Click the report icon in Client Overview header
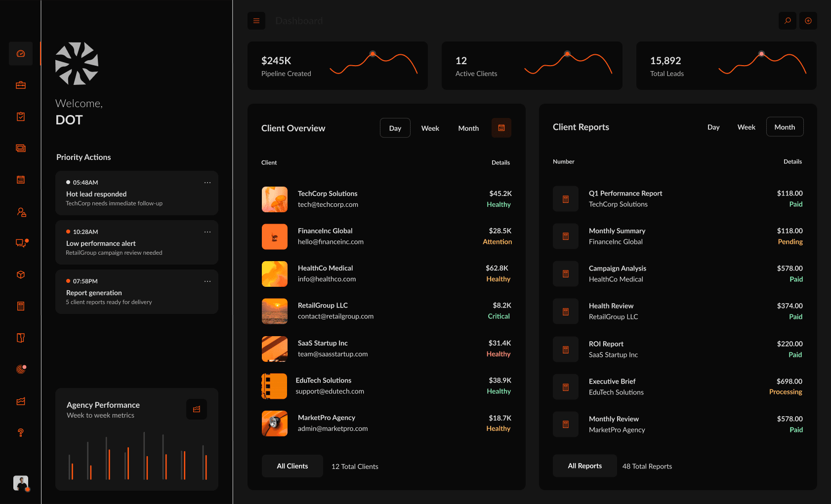The image size is (831, 504). pyautogui.click(x=501, y=128)
